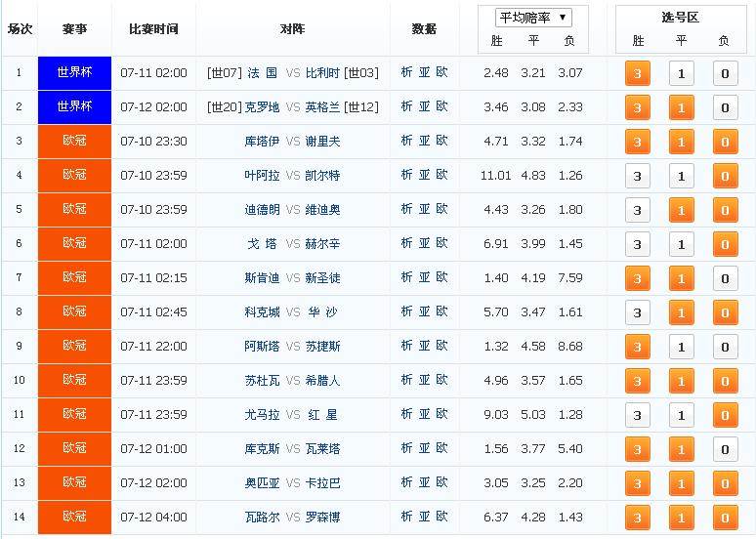Toggle draw (1) for 库塔伊 vs 谢里夫
Image resolution: width=756 pixels, height=539 pixels.
click(x=681, y=142)
